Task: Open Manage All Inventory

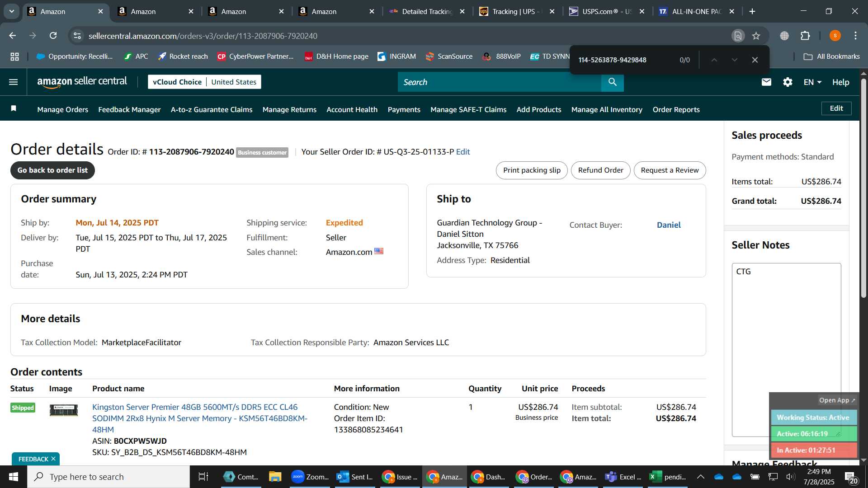Action: [607, 109]
